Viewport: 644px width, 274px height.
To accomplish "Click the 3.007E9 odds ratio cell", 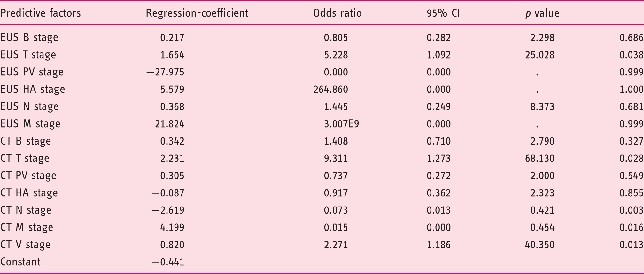I will [341, 124].
